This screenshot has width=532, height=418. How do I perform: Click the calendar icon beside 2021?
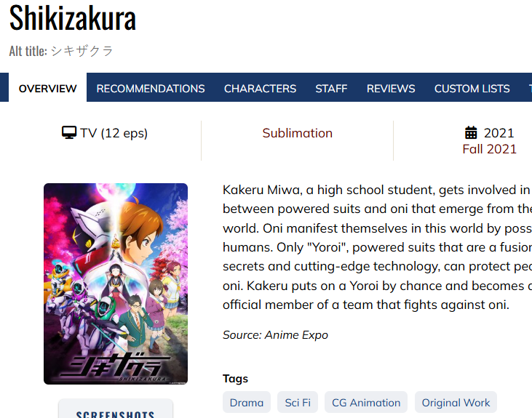click(471, 132)
